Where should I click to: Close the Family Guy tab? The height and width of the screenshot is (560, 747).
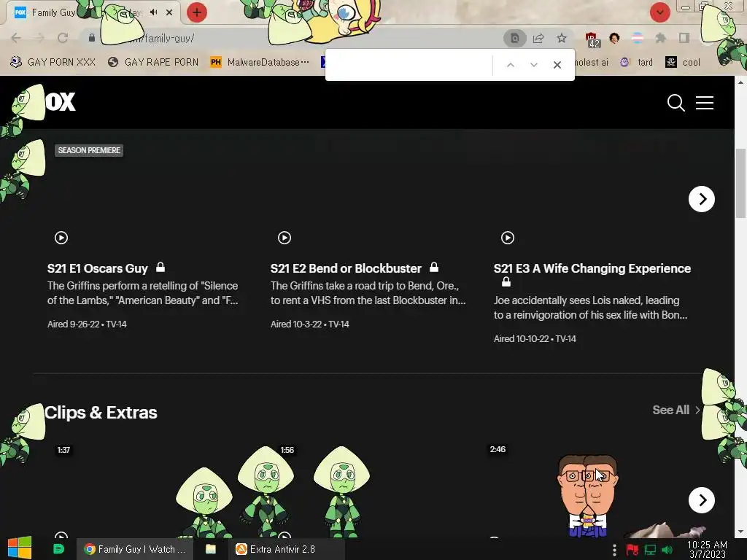tap(169, 12)
